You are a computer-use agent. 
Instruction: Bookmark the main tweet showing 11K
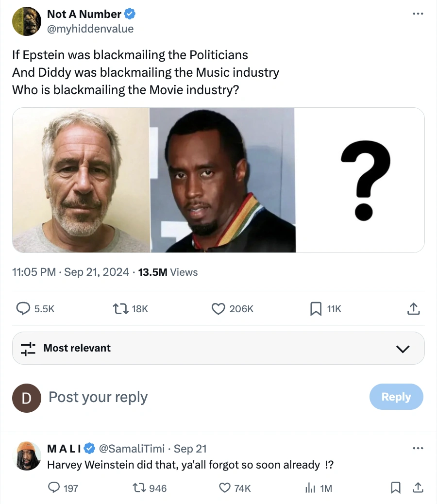(x=316, y=308)
